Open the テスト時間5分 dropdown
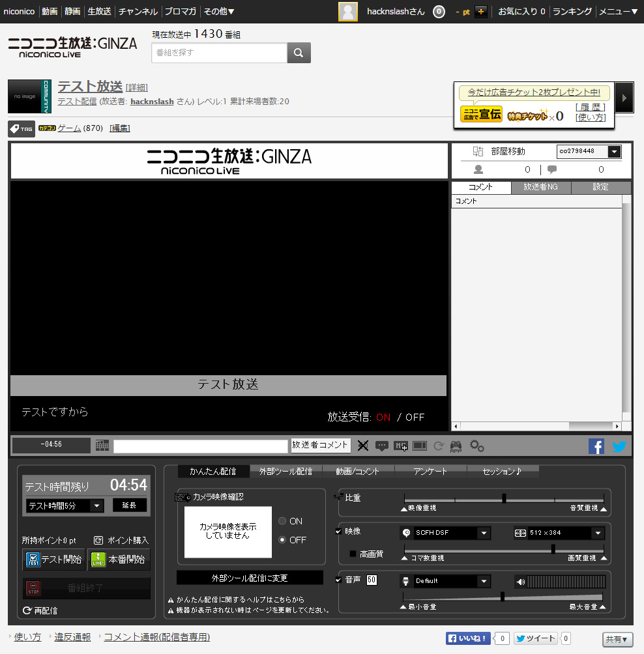 (65, 506)
